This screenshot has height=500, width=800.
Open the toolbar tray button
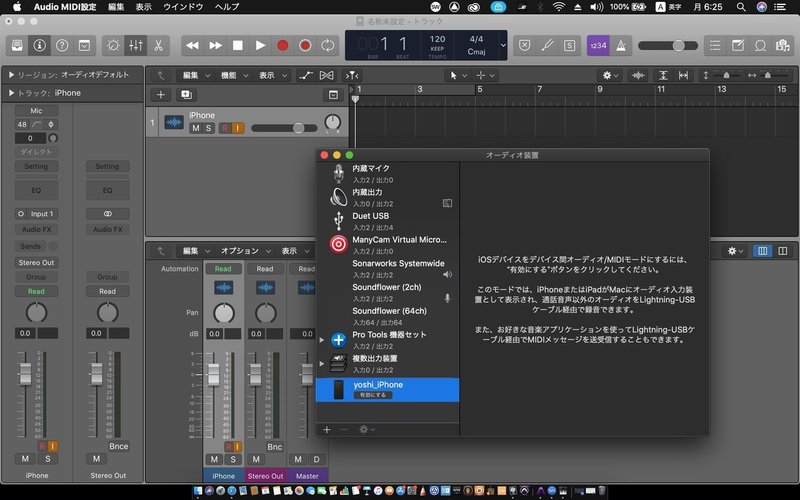84,45
